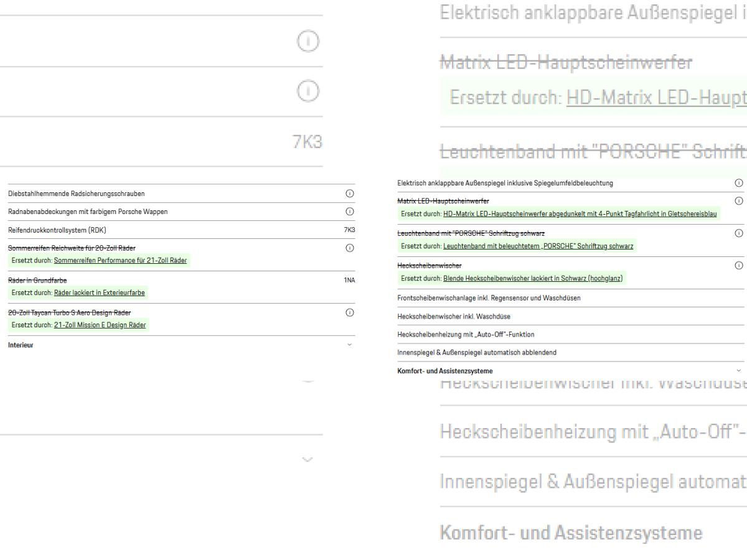Open info icon on small struck-through Heckscheibenwischer row
Image resolution: width=747 pixels, height=560 pixels.
[740, 265]
